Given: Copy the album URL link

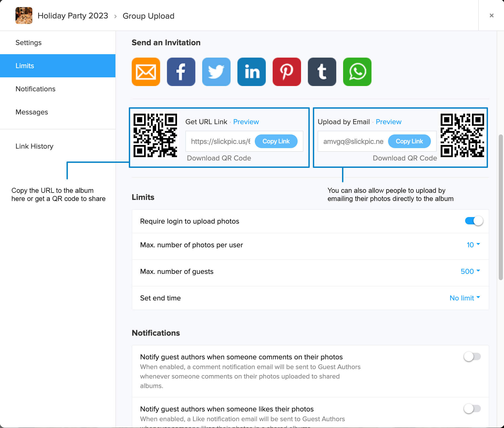Looking at the screenshot, I should click(x=276, y=141).
